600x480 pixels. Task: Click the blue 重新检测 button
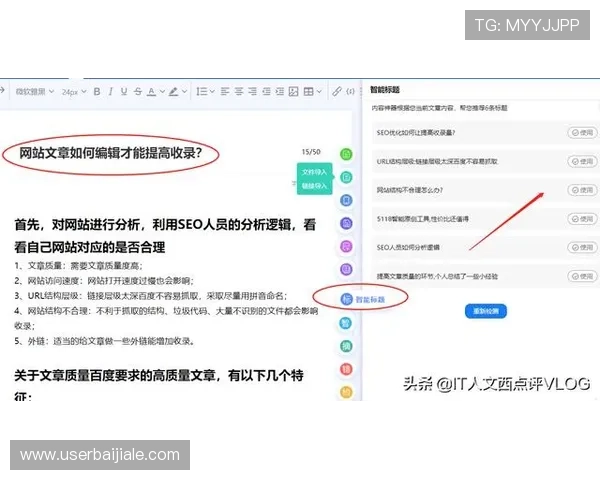(x=486, y=311)
